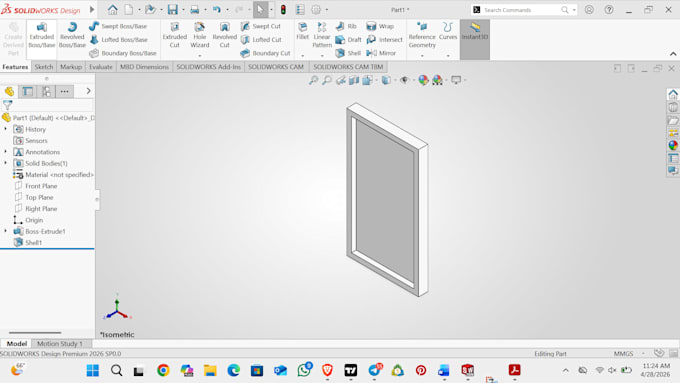This screenshot has width=680, height=383.
Task: Expand the Solid Bodies(1) node
Action: click(6, 163)
